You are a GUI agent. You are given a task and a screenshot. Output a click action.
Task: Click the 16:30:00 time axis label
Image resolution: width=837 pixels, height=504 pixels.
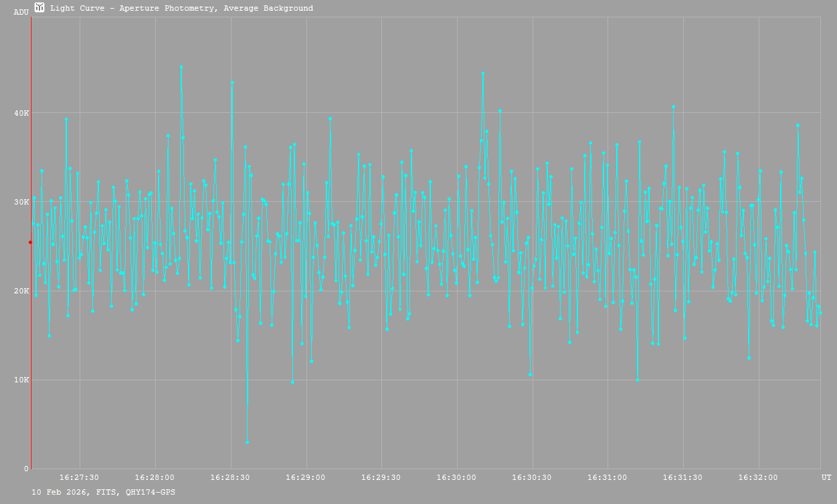[x=457, y=477]
